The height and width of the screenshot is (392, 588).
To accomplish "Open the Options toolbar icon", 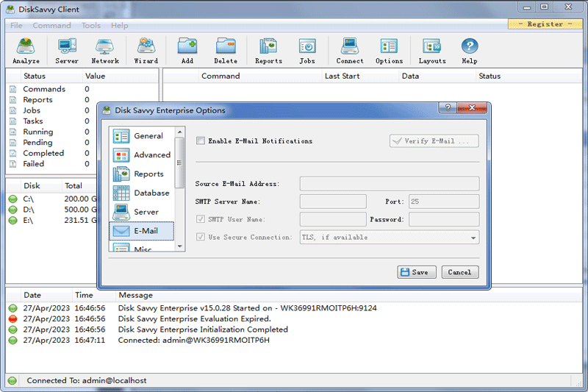I will tap(389, 51).
